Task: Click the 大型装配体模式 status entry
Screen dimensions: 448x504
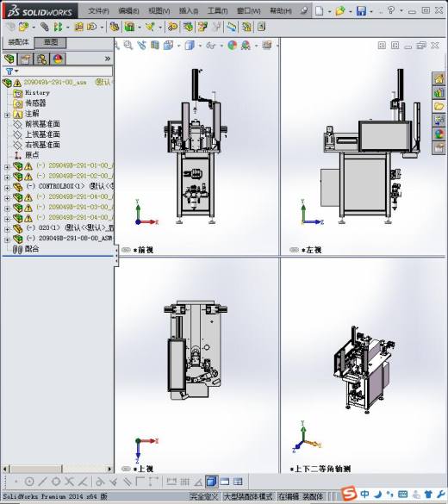Action: [x=248, y=496]
